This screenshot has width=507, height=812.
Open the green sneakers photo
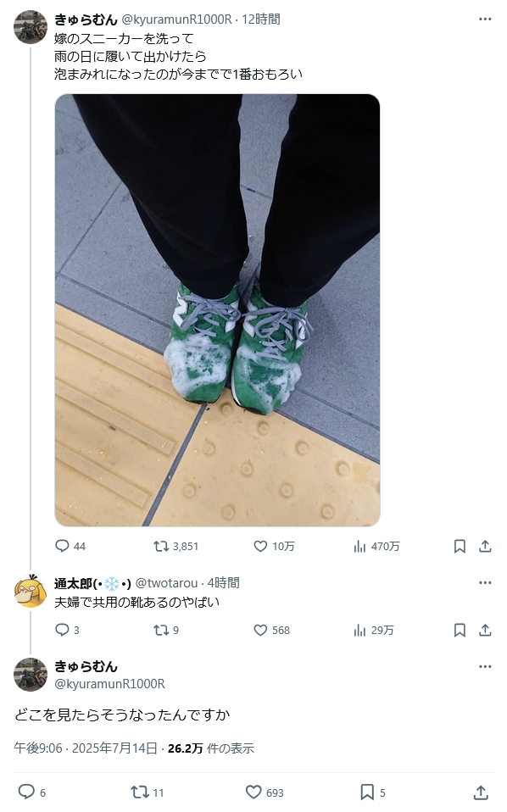pos(218,310)
